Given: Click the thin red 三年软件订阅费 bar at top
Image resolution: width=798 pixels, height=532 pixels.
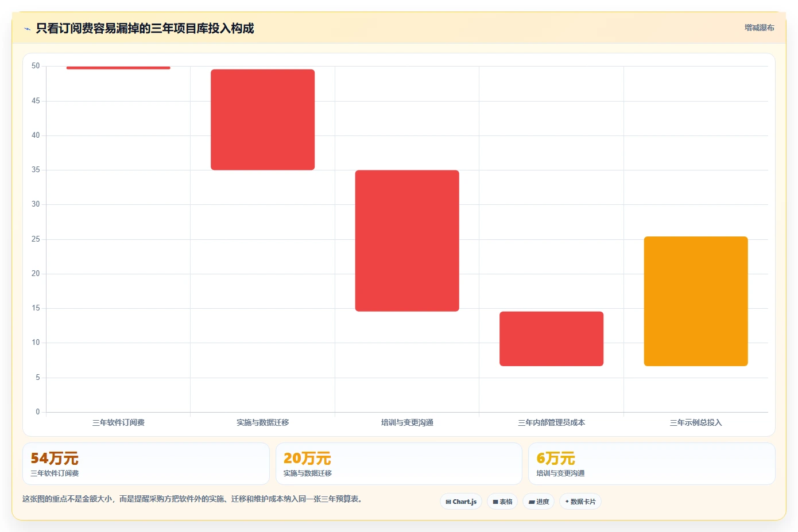Looking at the screenshot, I should click(x=118, y=68).
